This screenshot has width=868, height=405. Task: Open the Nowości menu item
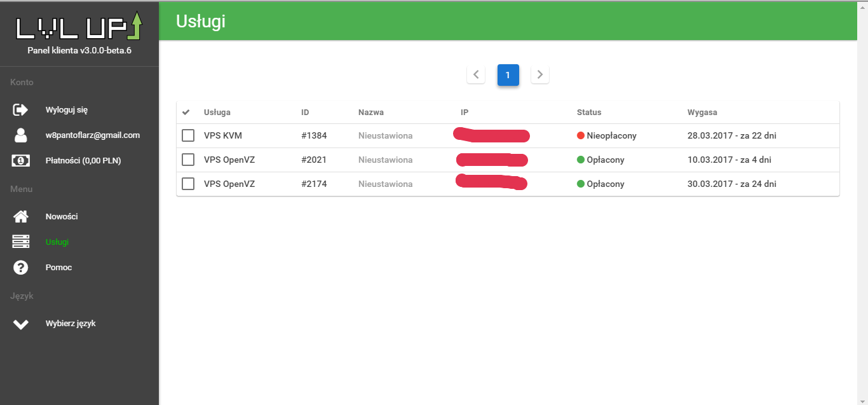tap(62, 217)
